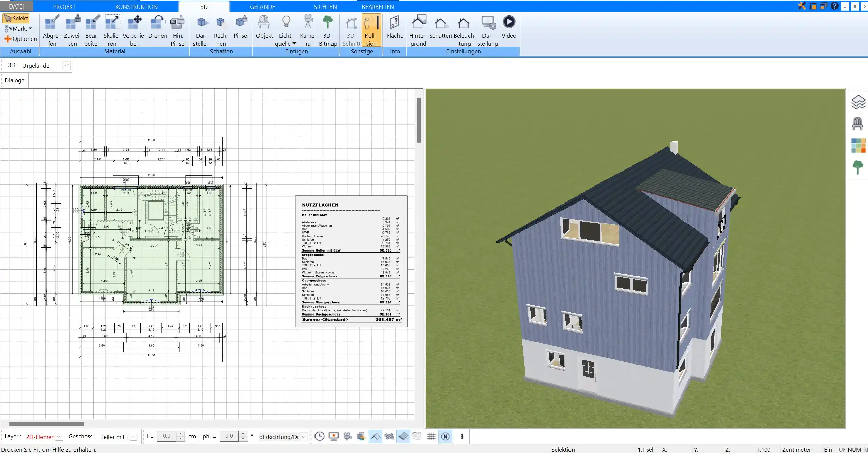
Task: Toggle roof visibility in bottom toolbar
Action: pos(375,436)
